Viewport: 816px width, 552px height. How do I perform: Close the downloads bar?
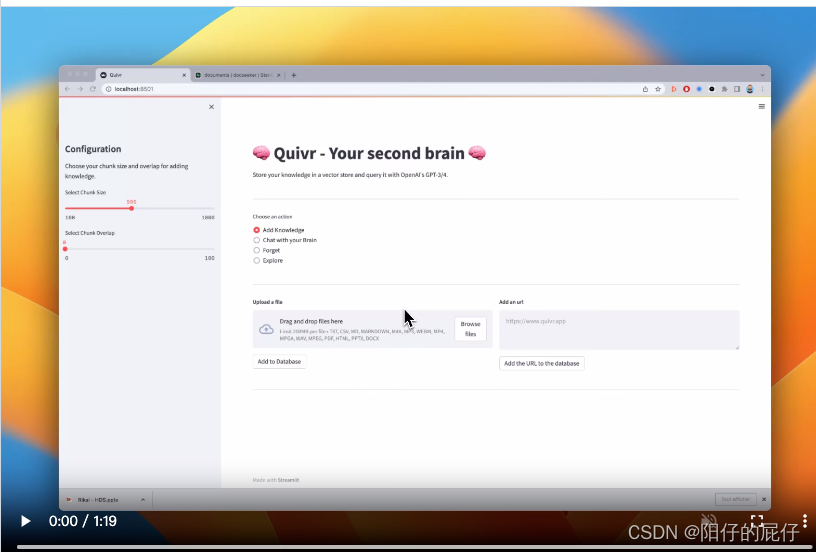click(x=764, y=499)
